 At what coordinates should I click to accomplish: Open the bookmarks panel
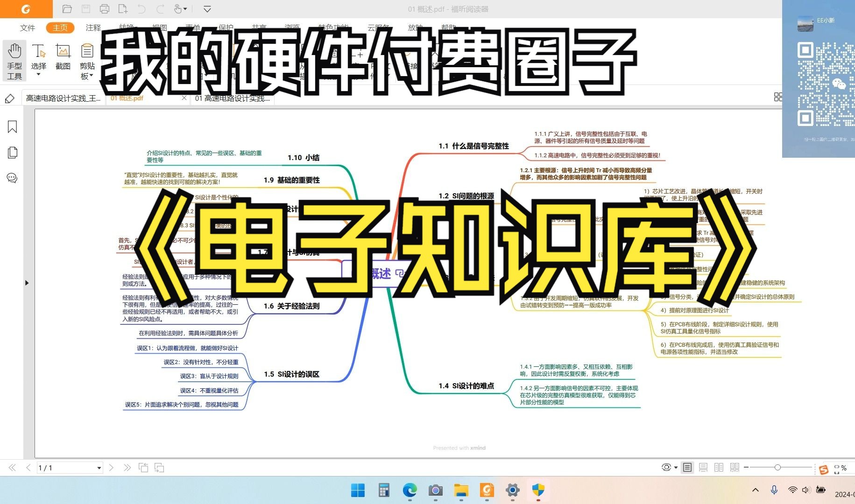pyautogui.click(x=12, y=126)
